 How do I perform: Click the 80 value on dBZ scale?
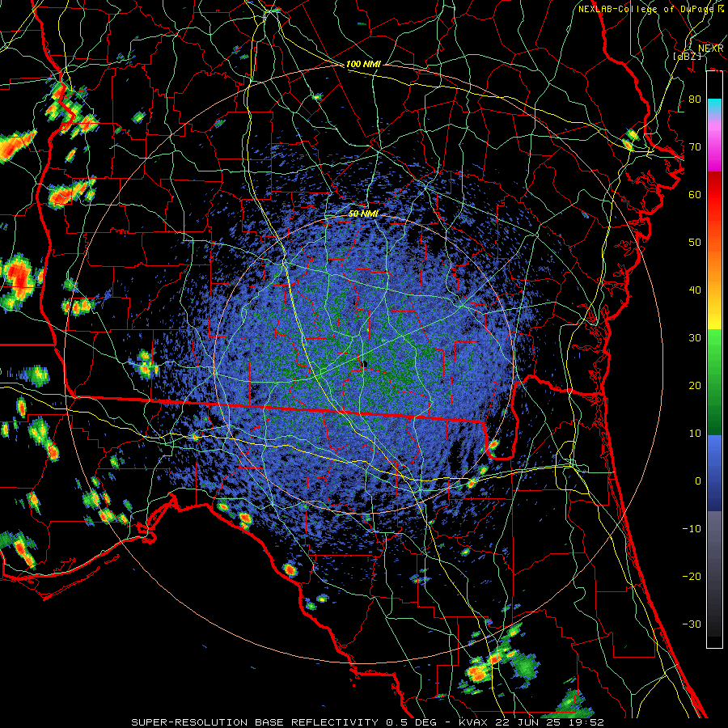tap(695, 99)
